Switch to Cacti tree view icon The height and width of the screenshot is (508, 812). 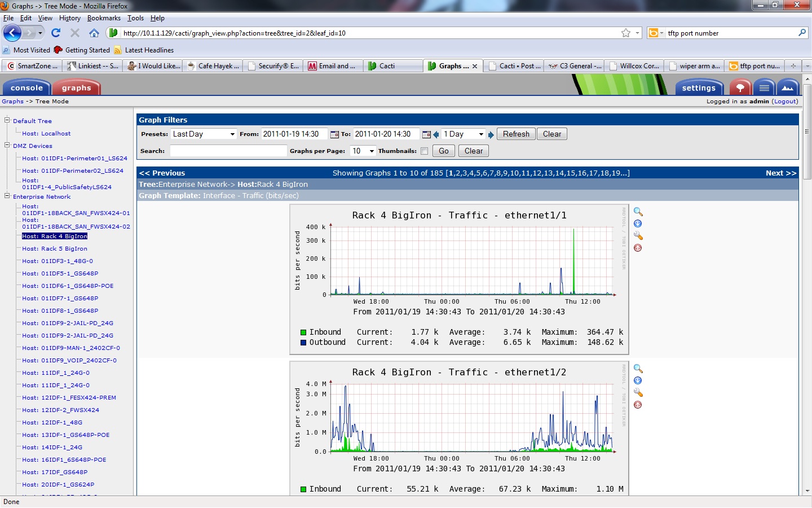(x=740, y=87)
